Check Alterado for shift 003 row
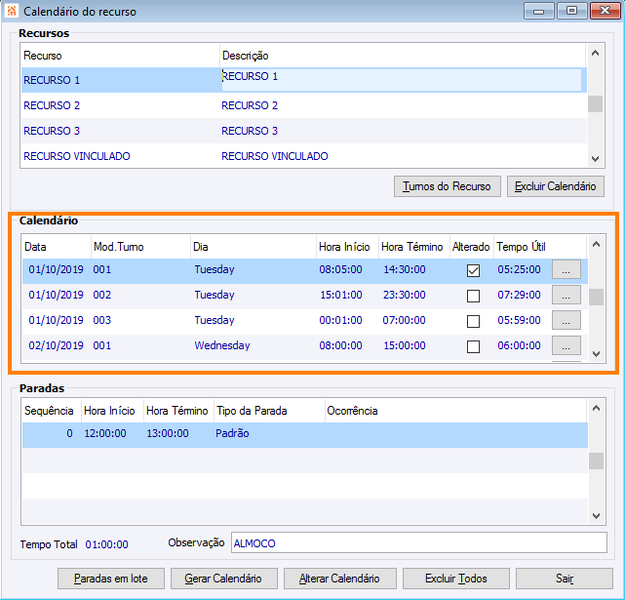The width and height of the screenshot is (625, 600). point(473,321)
